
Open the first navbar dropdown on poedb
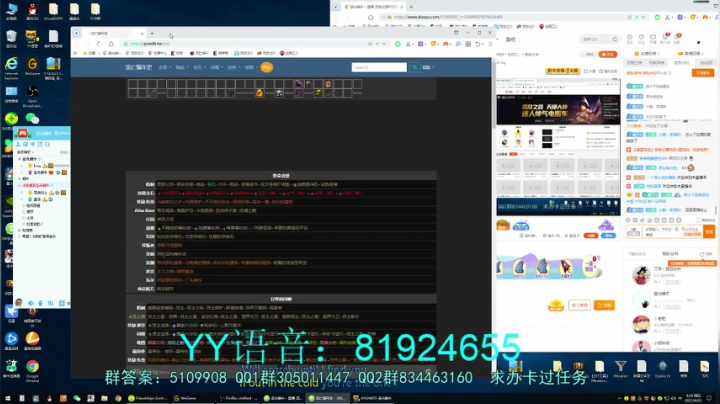164,67
